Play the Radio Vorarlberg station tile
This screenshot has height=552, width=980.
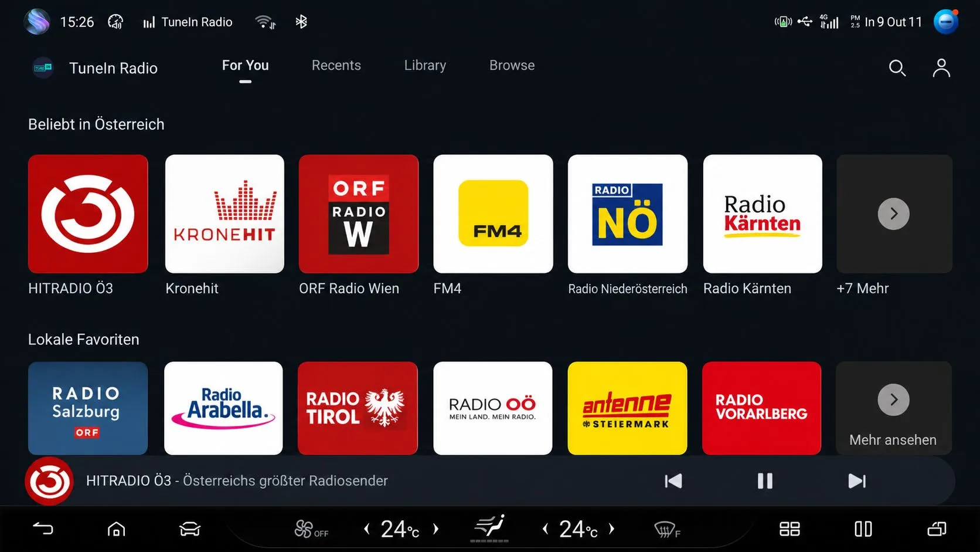tap(761, 408)
